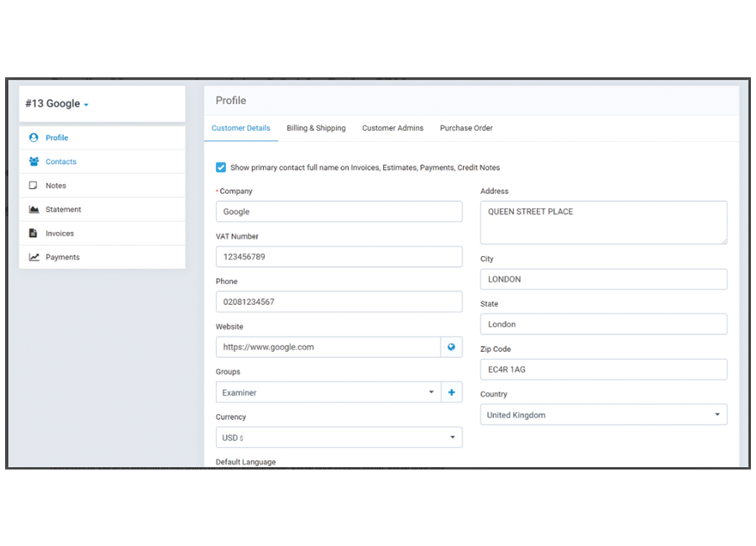The height and width of the screenshot is (546, 756).
Task: Click the Notes sticky-note icon
Action: click(x=34, y=186)
